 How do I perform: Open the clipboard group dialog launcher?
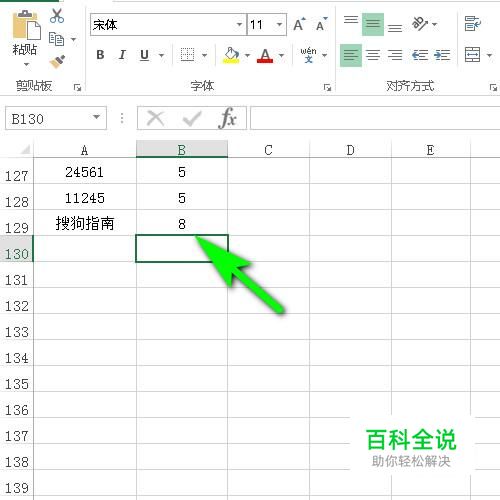pos(77,88)
